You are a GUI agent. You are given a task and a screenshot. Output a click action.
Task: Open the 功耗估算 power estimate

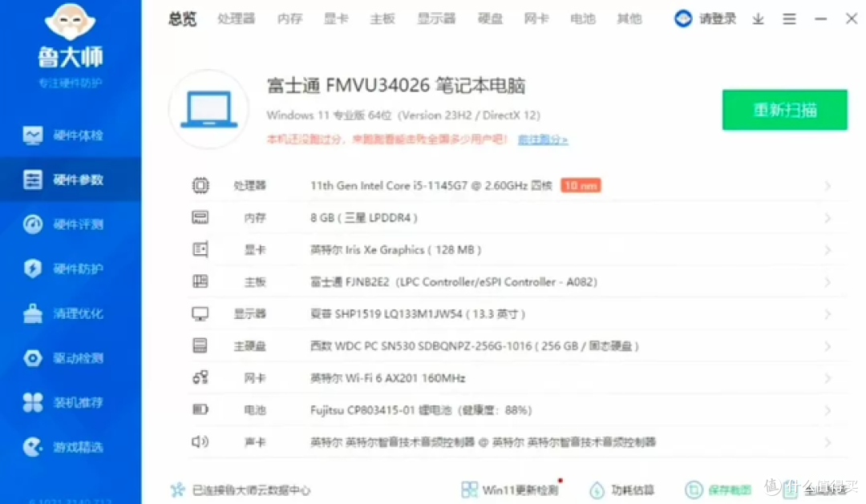coord(622,490)
